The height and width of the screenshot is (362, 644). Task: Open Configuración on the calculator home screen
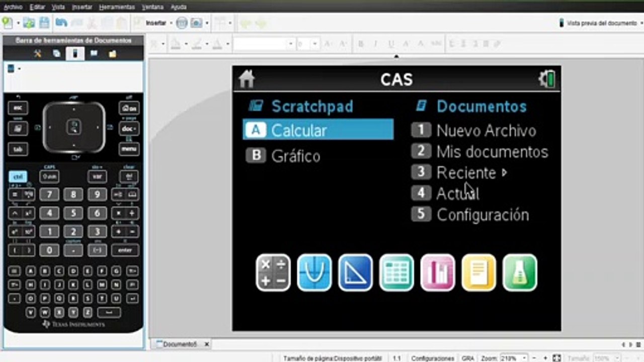[x=470, y=215]
